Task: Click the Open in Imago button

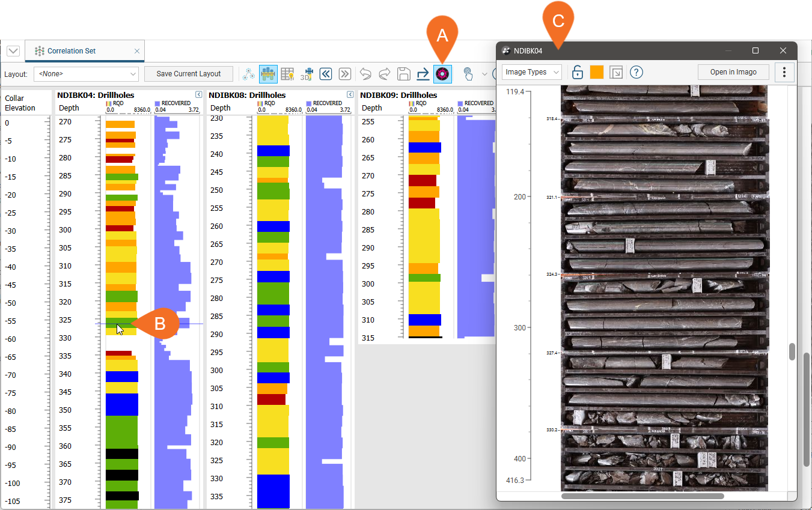Action: tap(733, 72)
